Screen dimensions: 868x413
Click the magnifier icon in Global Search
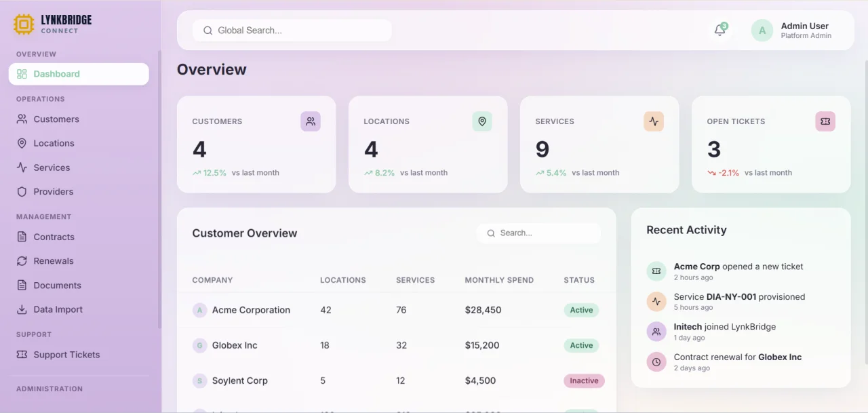point(208,31)
